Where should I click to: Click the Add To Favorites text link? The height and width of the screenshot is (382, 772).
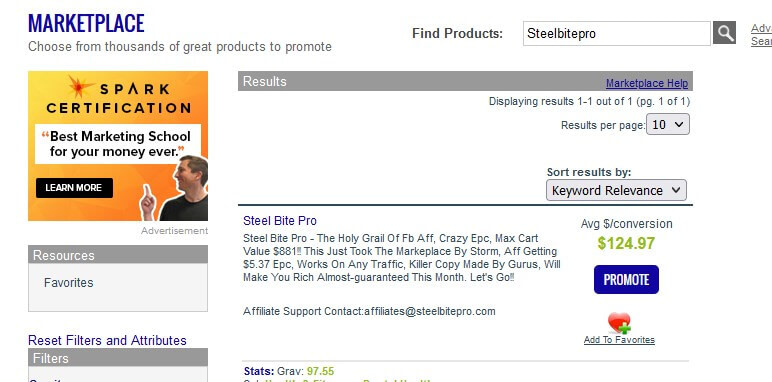[x=619, y=340]
